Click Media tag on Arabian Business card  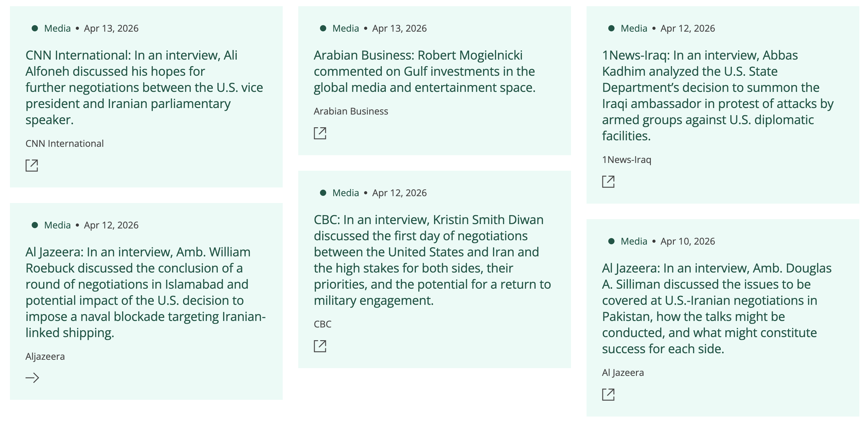[x=345, y=28]
